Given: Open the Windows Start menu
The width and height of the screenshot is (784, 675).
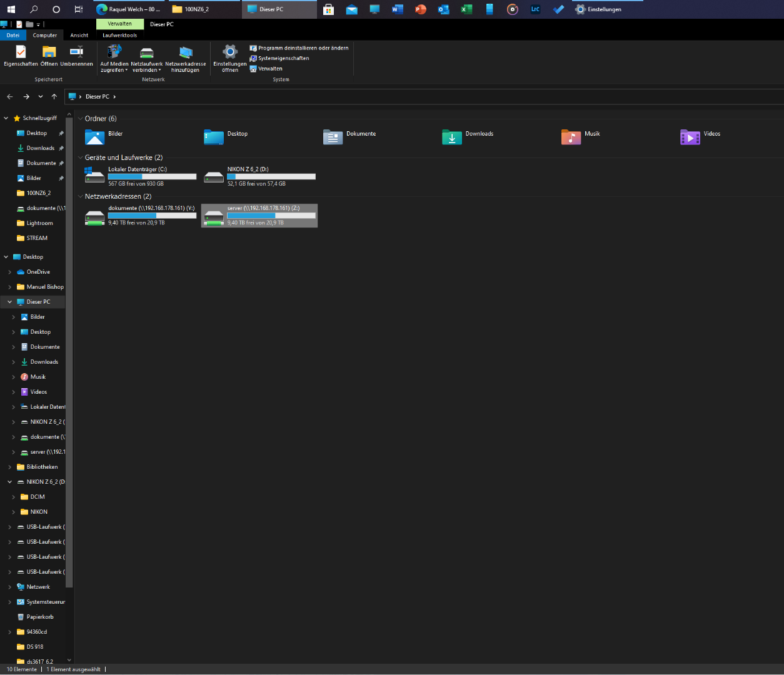Looking at the screenshot, I should (11, 9).
